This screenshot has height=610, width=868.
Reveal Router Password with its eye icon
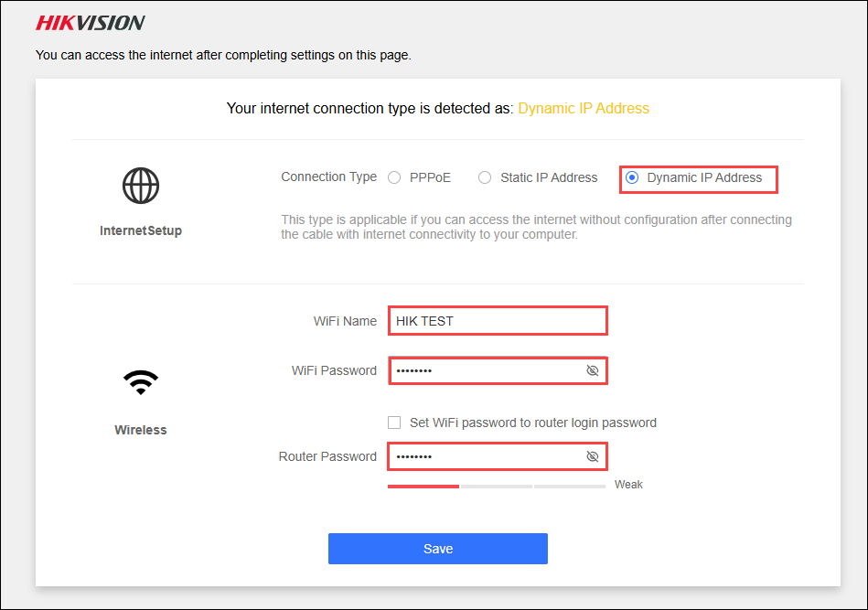click(592, 456)
